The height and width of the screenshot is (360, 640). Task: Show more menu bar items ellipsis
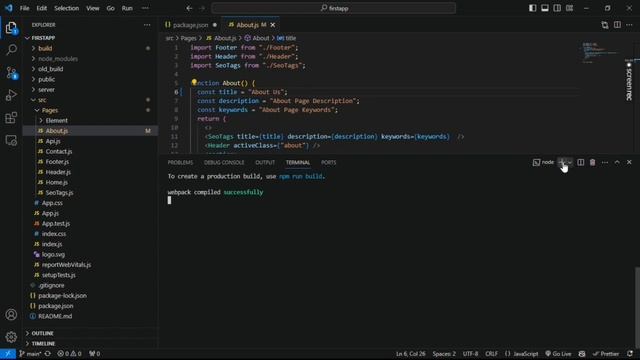pos(145,8)
